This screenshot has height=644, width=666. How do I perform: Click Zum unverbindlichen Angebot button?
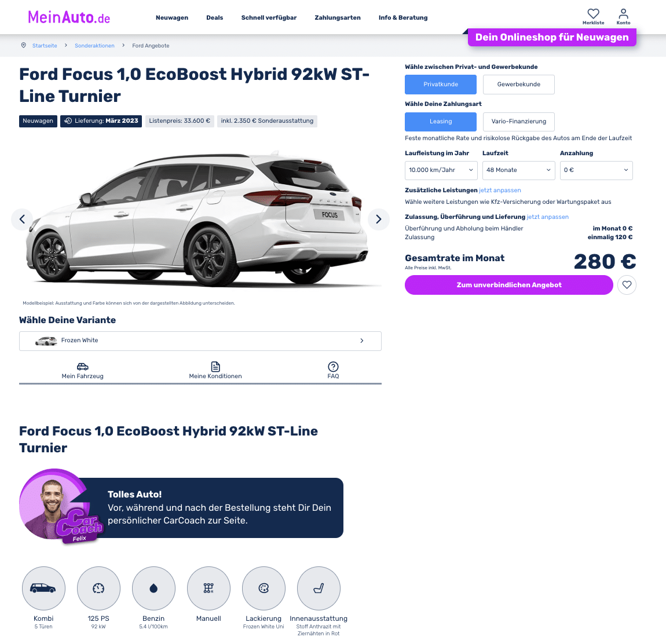click(x=509, y=285)
